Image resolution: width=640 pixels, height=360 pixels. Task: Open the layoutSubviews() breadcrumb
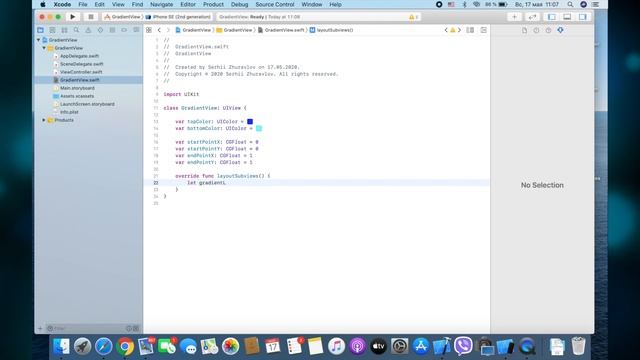point(331,30)
